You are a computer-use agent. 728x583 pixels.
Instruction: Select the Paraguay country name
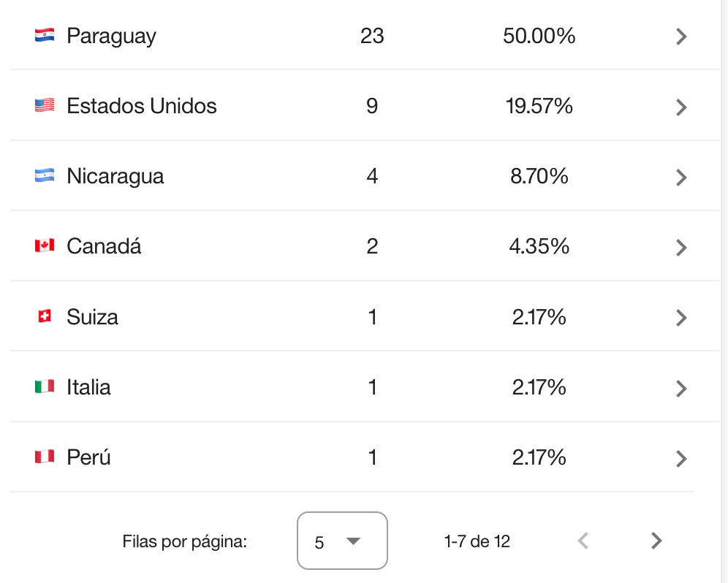pyautogui.click(x=111, y=36)
